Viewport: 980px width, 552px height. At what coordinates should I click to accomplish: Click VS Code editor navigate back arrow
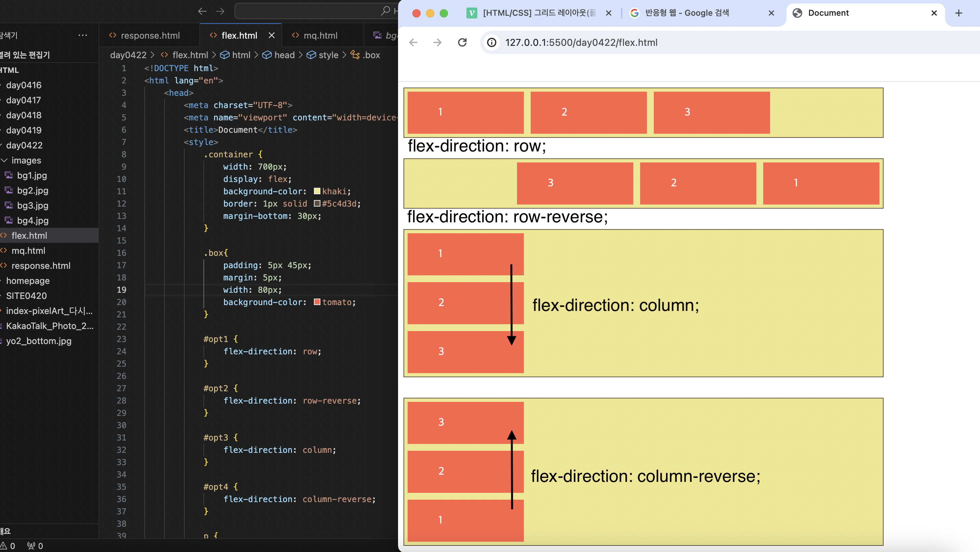[202, 11]
